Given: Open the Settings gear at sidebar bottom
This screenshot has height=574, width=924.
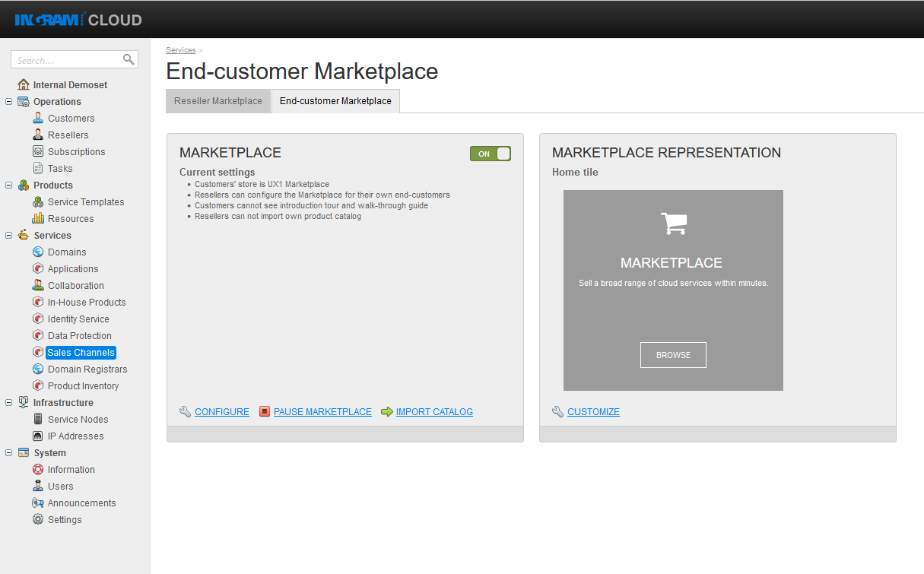Looking at the screenshot, I should (37, 519).
